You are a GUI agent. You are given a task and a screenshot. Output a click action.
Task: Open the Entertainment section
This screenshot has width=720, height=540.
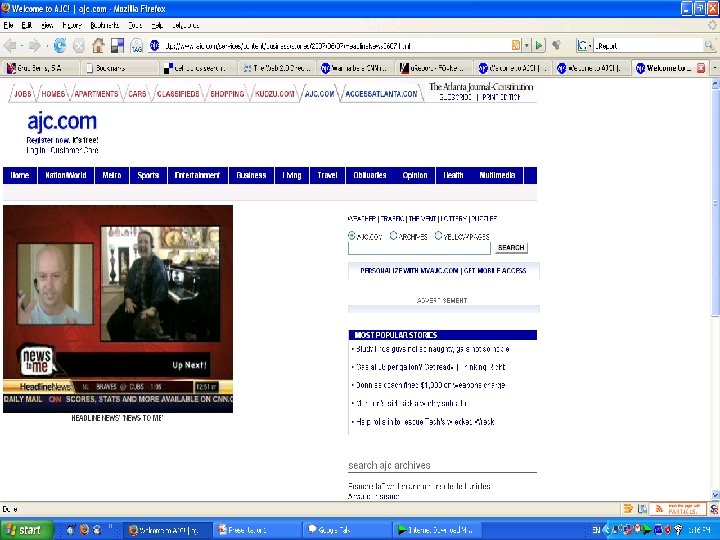[197, 175]
